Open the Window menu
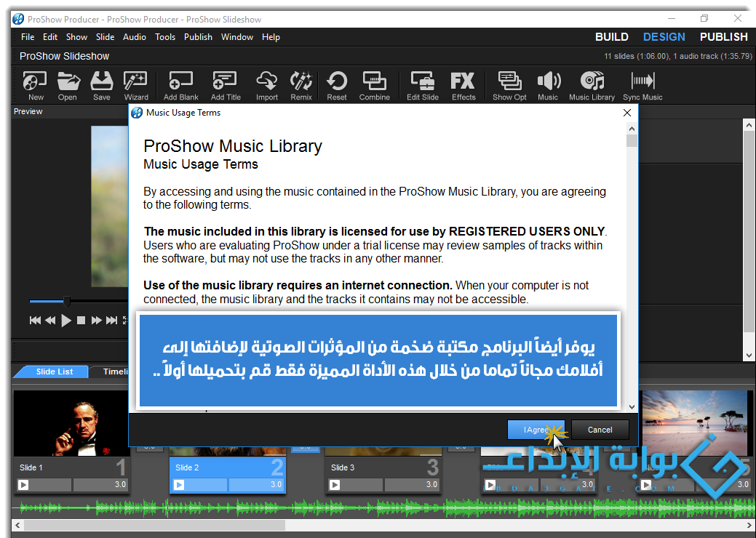 click(237, 37)
